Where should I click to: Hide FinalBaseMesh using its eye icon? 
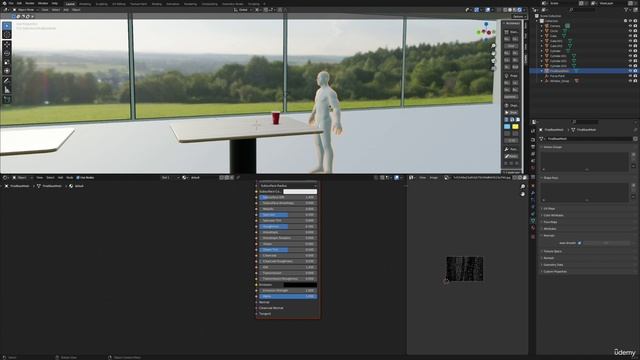pyautogui.click(x=630, y=71)
